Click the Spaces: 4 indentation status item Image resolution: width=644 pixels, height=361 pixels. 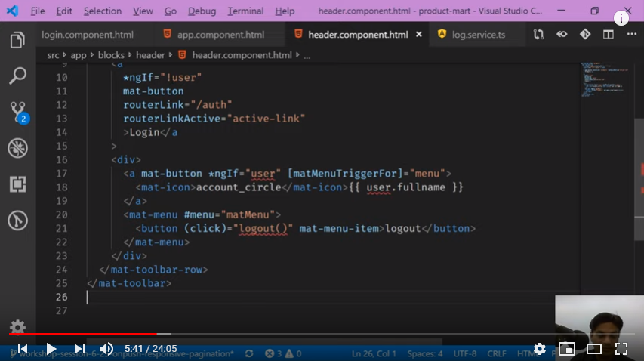click(x=425, y=353)
